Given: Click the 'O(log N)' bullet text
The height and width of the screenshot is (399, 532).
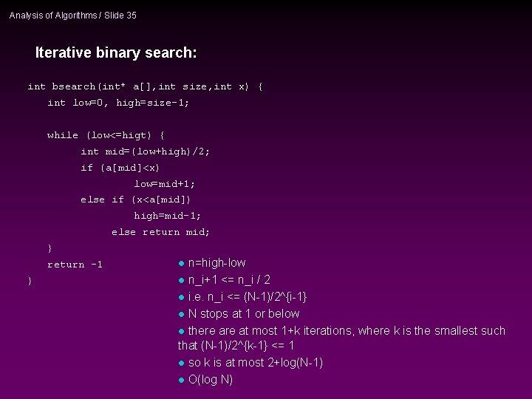Looking at the screenshot, I should 211,379.
